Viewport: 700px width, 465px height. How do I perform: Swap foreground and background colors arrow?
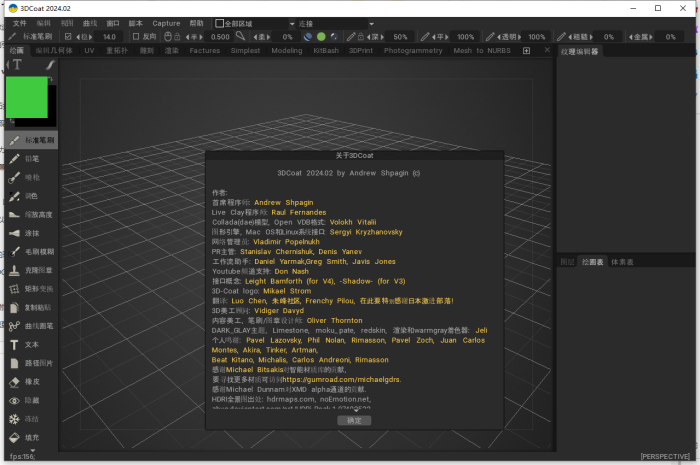(51, 79)
